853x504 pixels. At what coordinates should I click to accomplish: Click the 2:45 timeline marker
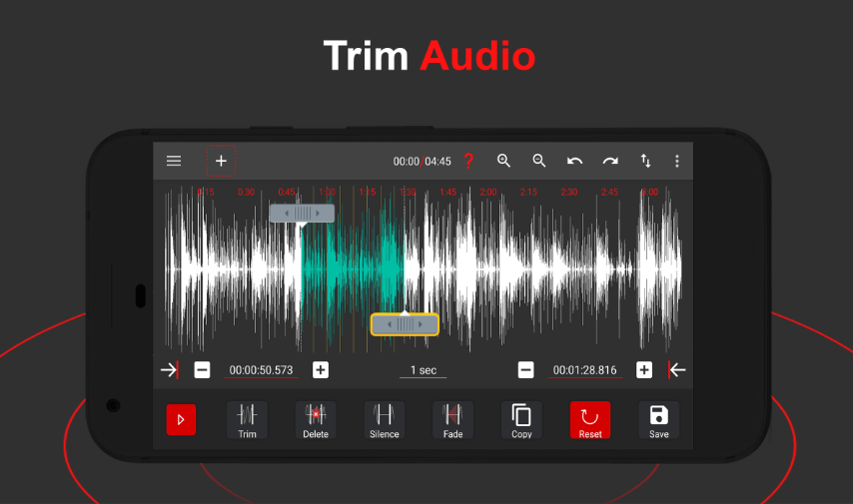[x=609, y=192]
